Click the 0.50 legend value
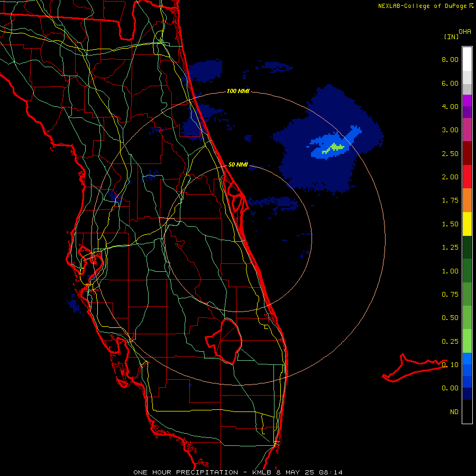Viewport: 476px width, 476px height. (450, 318)
